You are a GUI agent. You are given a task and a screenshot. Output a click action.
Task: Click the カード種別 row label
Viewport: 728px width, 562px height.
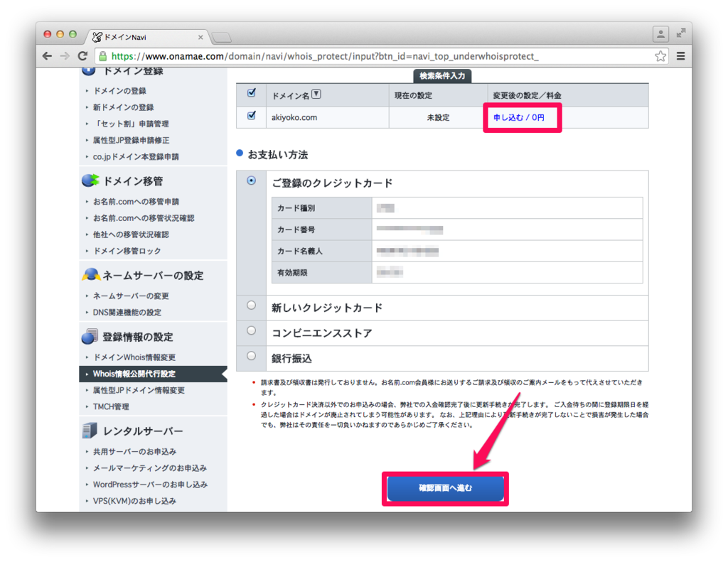[x=296, y=208]
